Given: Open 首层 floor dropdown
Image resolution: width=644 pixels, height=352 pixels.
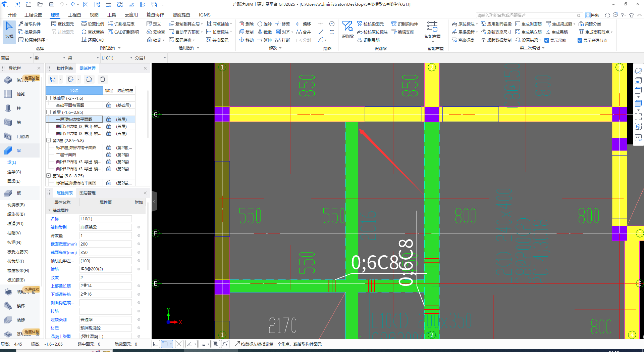Looking at the screenshot, I should tap(16, 58).
